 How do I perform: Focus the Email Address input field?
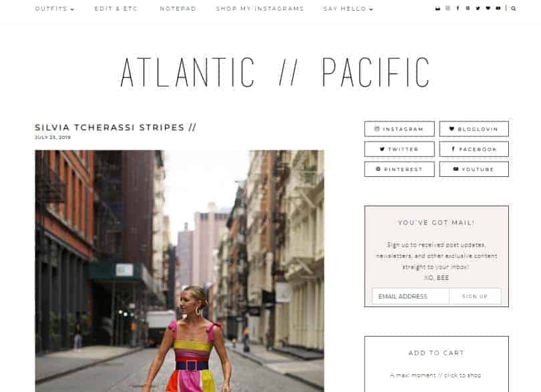411,296
